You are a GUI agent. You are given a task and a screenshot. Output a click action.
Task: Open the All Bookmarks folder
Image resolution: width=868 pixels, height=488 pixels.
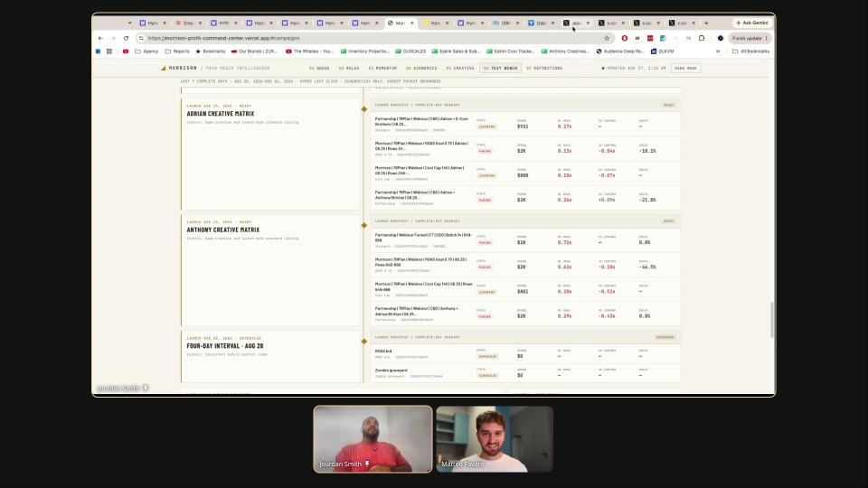[x=750, y=52]
